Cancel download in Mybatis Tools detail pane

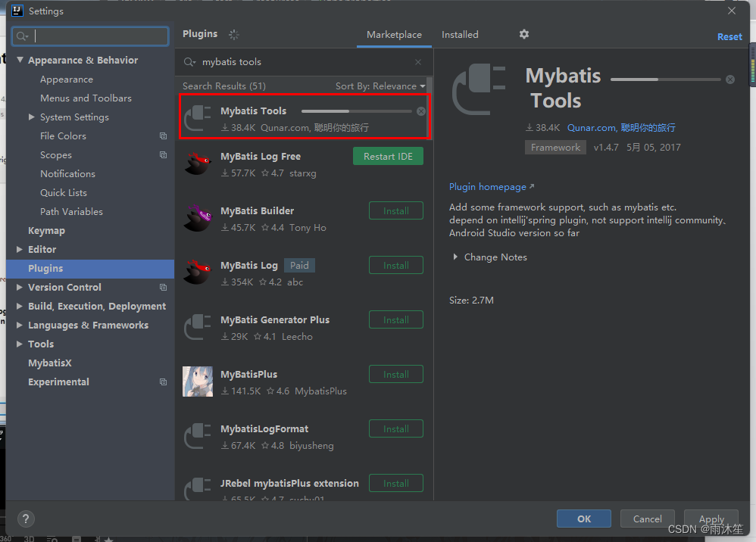pyautogui.click(x=730, y=79)
